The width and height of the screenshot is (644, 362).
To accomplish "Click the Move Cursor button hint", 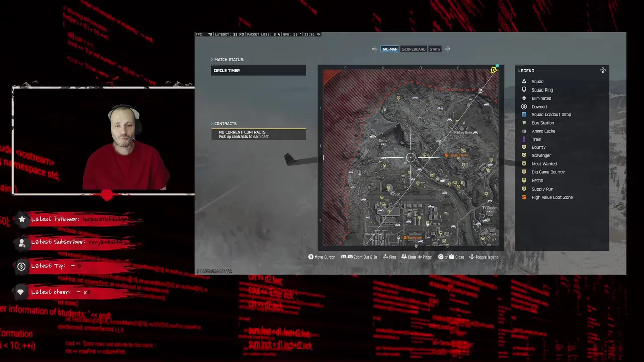I will point(321,257).
